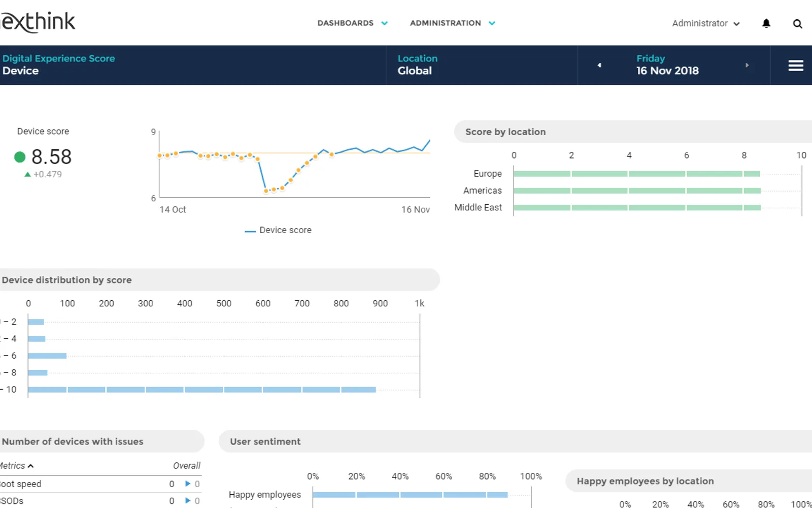Click the Happy employees sentiment bar
The height and width of the screenshot is (508, 812).
[x=410, y=495]
